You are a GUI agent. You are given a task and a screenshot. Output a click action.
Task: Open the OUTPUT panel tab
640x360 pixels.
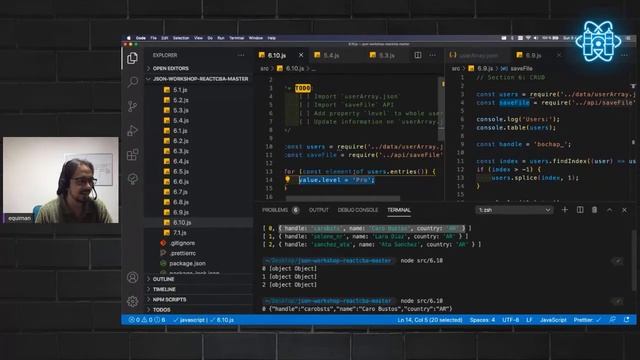319,210
